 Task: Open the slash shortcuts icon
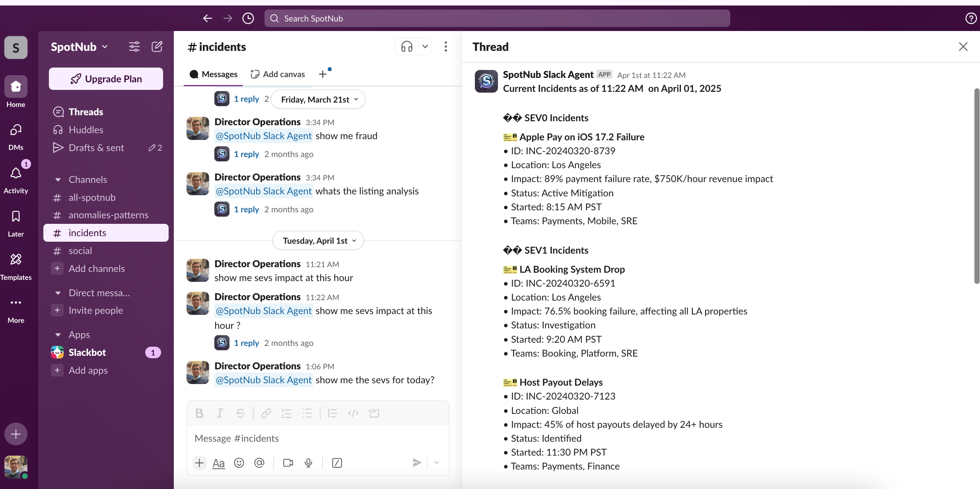tap(337, 463)
